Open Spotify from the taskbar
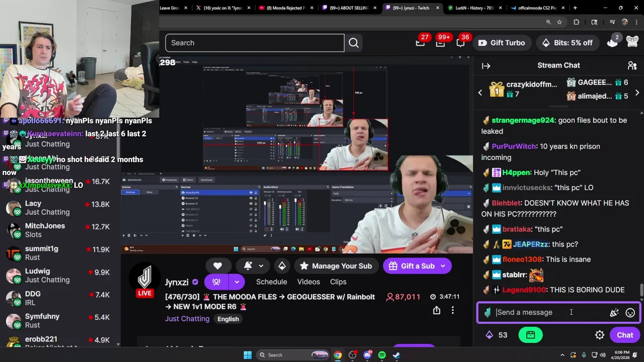This screenshot has width=644, height=362. pos(382,355)
